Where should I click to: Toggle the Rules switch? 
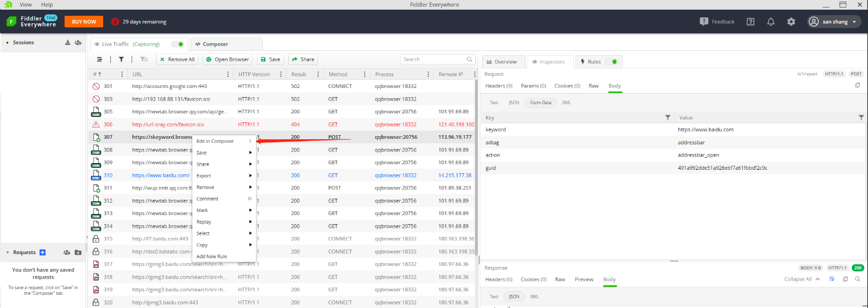pos(611,62)
